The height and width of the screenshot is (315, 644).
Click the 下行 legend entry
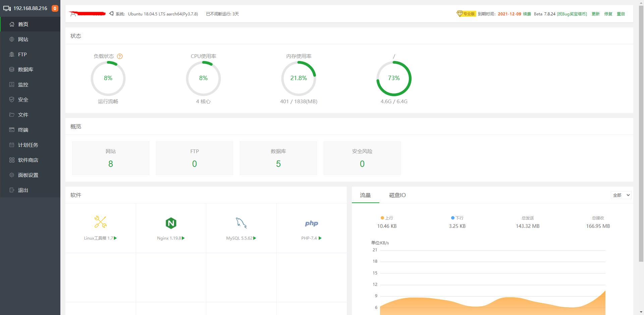click(x=457, y=218)
